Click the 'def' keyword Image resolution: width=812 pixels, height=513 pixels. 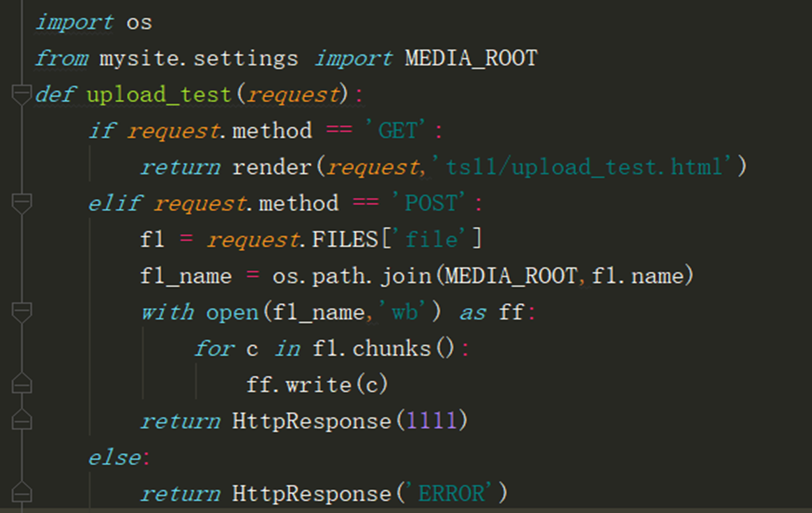pos(55,95)
